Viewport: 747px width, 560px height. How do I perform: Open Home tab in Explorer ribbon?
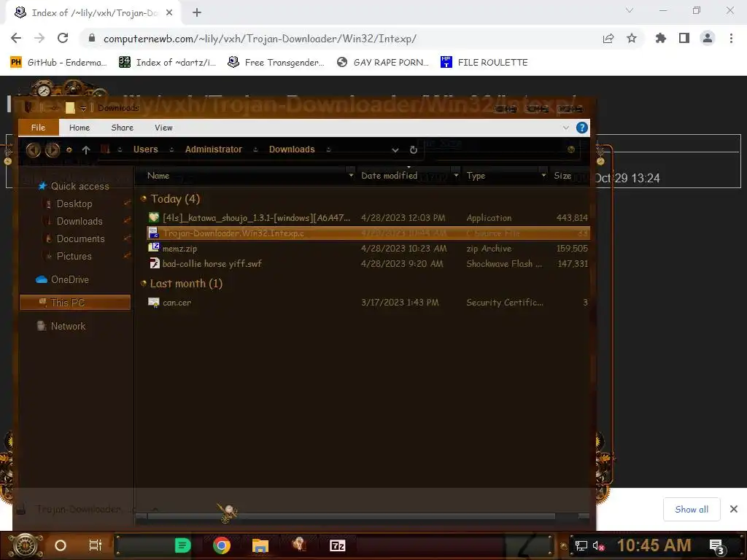coord(79,128)
